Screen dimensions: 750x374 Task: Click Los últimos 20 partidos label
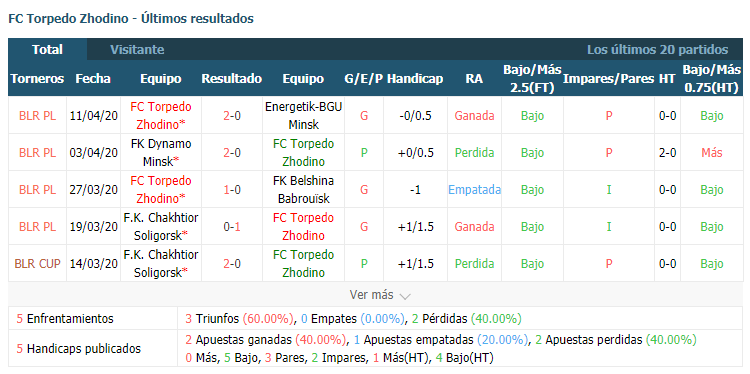658,50
